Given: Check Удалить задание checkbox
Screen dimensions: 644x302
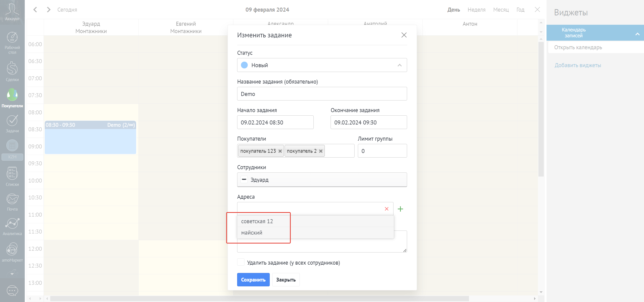Looking at the screenshot, I should pos(241,262).
